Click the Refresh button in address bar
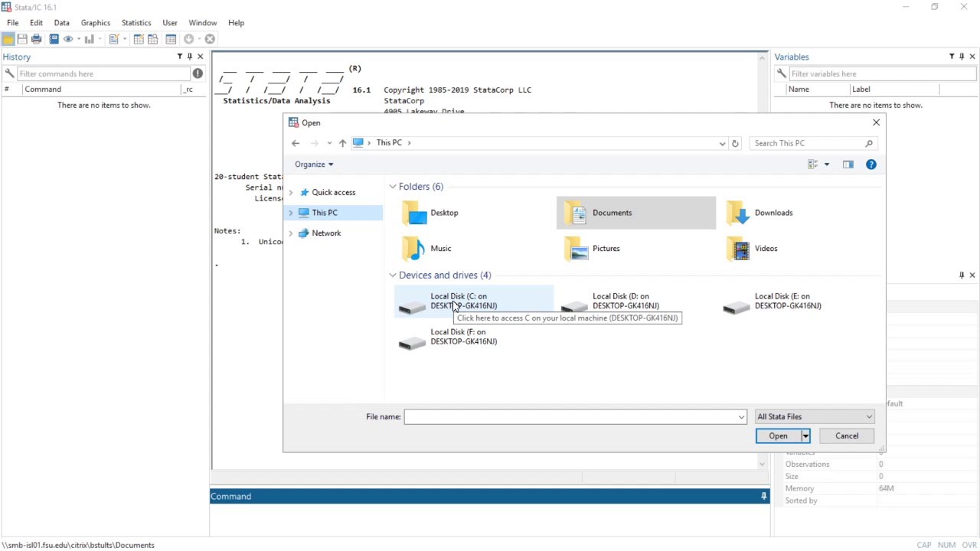Viewport: 980px width, 551px height. pyautogui.click(x=735, y=143)
